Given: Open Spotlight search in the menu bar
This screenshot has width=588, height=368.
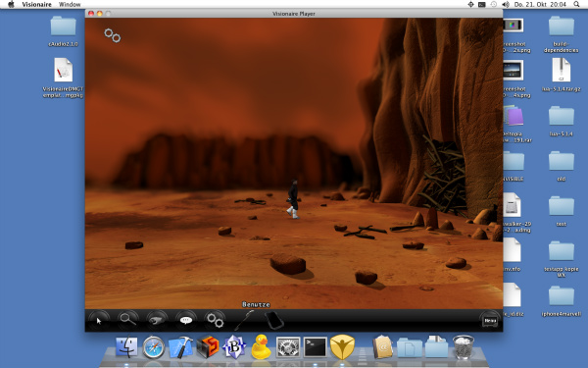Looking at the screenshot, I should pos(576,4).
